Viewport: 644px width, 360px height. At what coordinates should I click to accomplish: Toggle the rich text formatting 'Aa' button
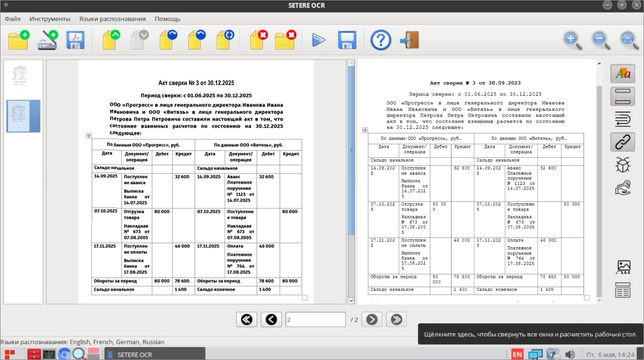[622, 74]
